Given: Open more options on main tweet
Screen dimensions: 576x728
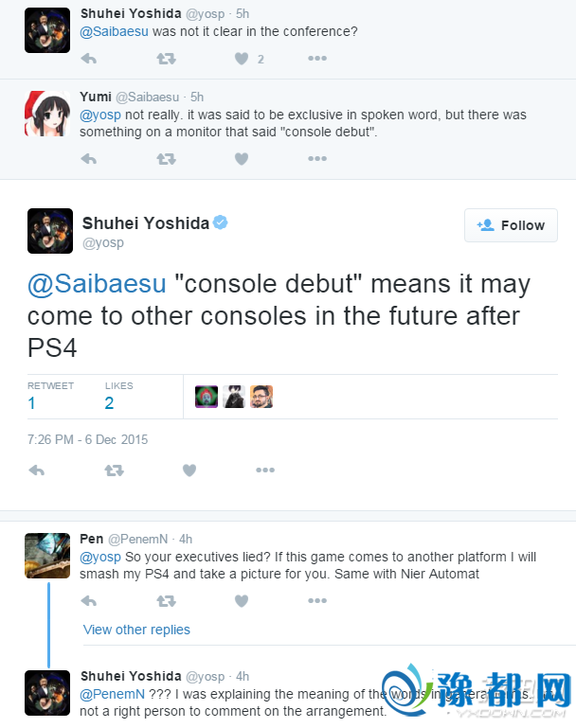Looking at the screenshot, I should (265, 470).
